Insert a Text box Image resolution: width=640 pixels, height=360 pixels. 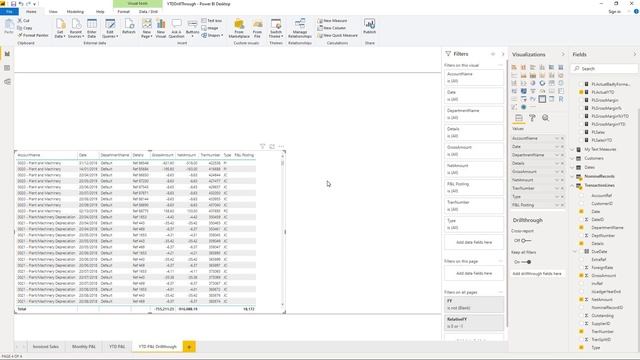point(212,20)
